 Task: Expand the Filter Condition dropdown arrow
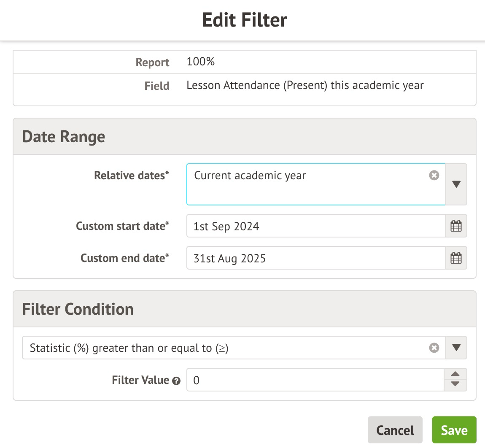pyautogui.click(x=456, y=348)
